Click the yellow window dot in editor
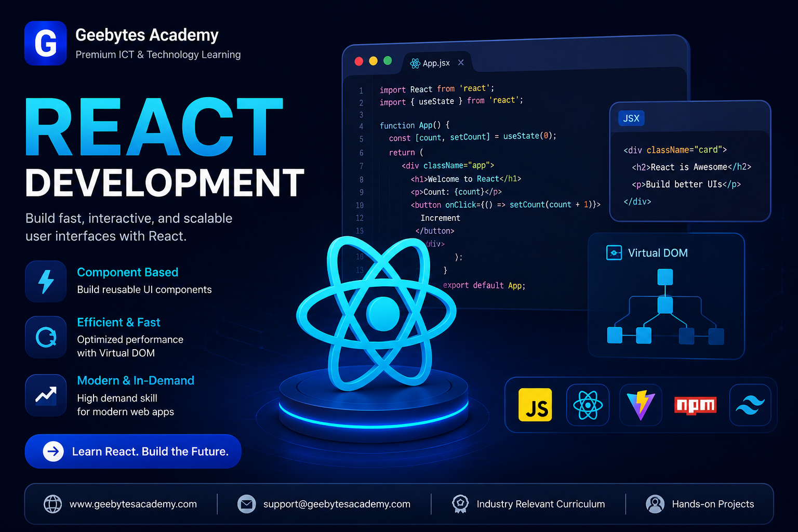This screenshot has height=532, width=798. [x=373, y=61]
